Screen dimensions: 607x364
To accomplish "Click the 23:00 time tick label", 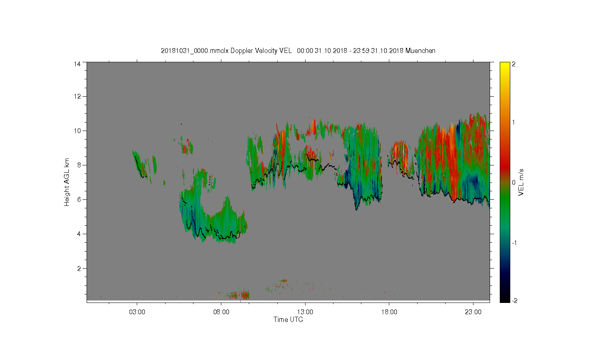I will pos(473,312).
